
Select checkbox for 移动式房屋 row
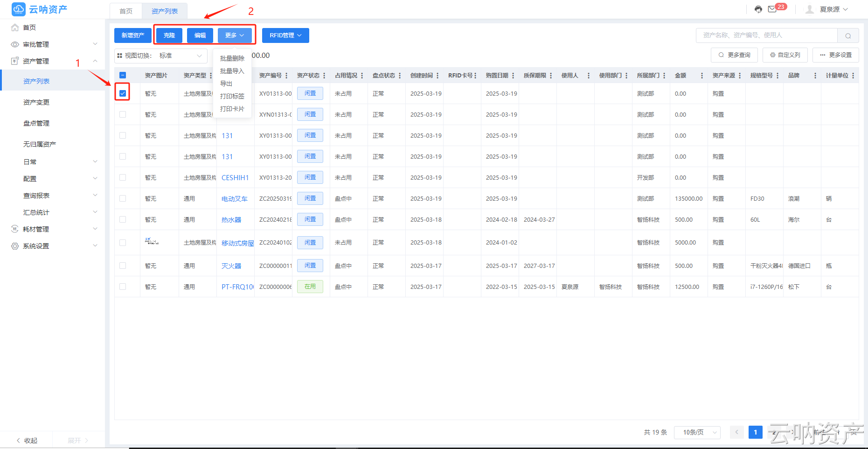pyautogui.click(x=123, y=243)
